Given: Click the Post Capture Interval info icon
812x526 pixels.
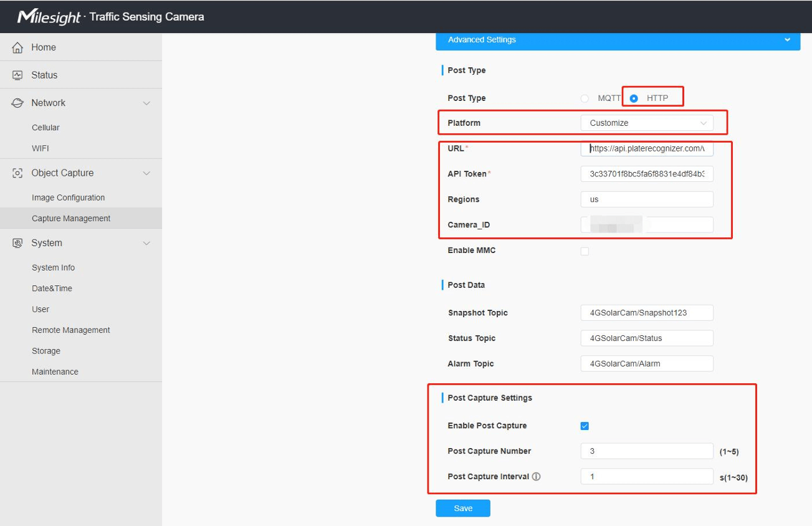Looking at the screenshot, I should 536,477.
